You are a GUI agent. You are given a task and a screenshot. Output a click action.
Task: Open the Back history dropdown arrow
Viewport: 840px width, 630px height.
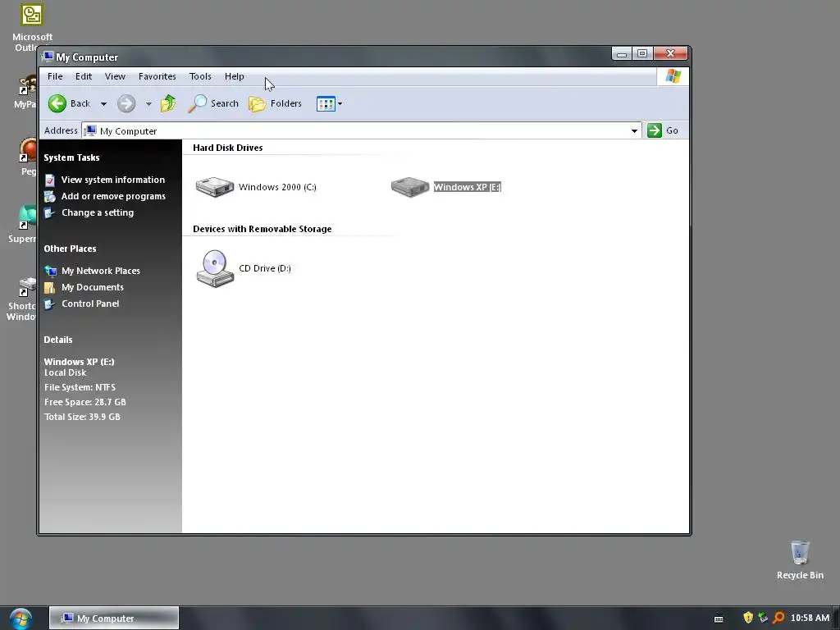[103, 104]
